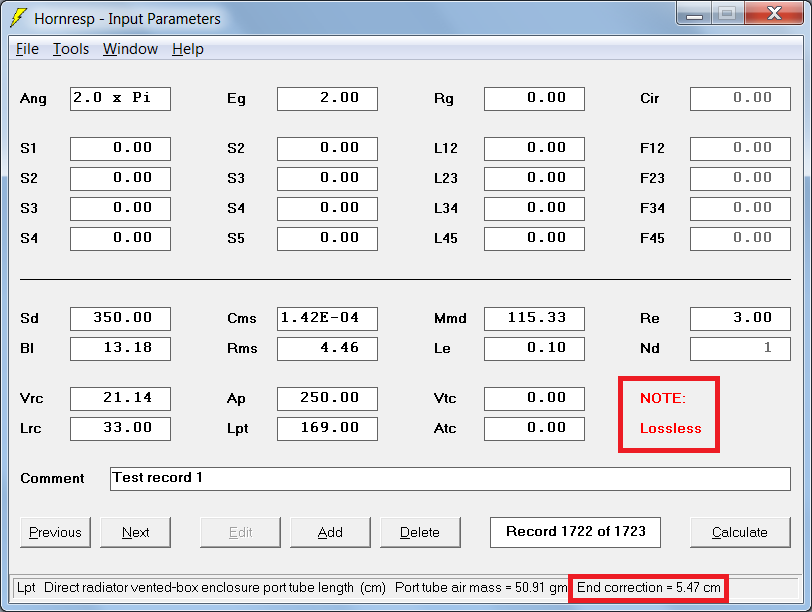Click the Calculate button

[x=740, y=532]
